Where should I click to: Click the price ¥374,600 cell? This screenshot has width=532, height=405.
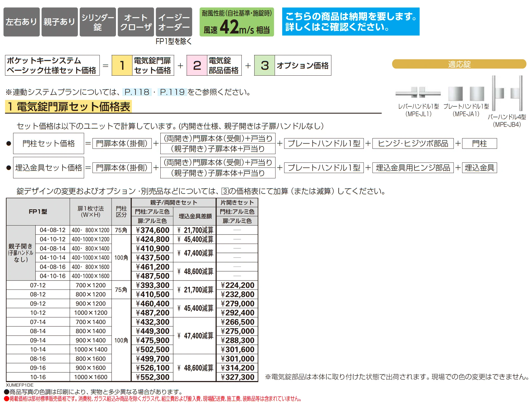point(152,230)
